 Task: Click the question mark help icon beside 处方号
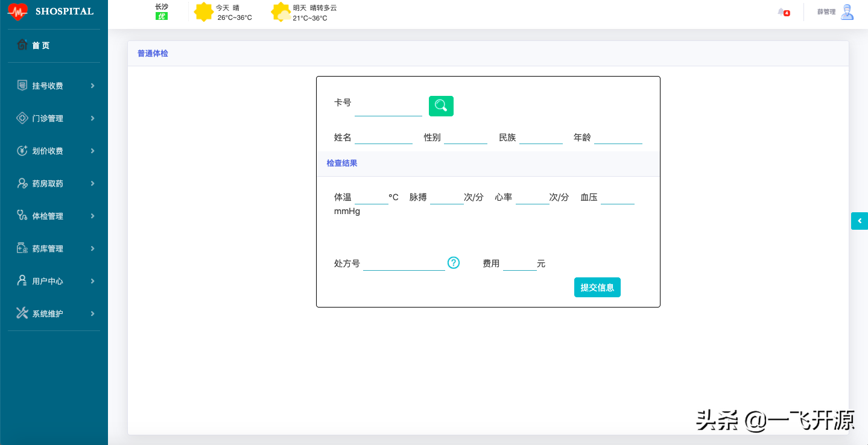click(453, 263)
